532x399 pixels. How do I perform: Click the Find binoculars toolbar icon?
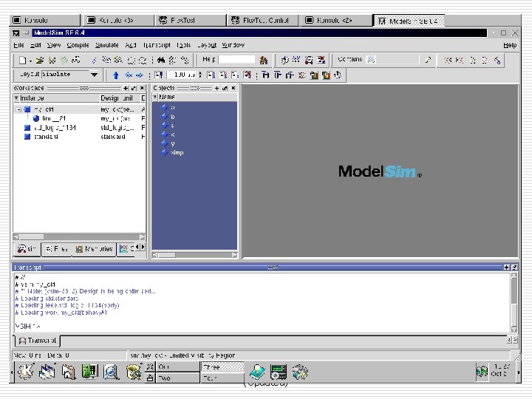tap(161, 60)
